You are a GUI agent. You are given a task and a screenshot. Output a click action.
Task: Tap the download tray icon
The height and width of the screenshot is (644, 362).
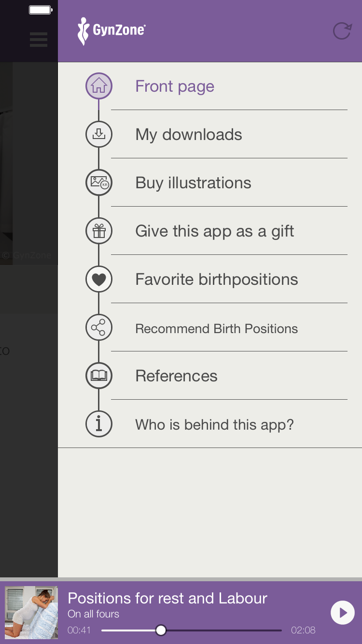point(99,134)
